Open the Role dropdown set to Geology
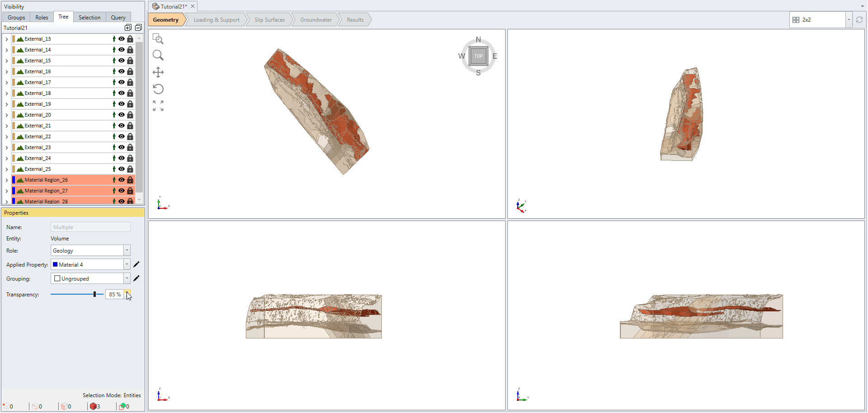The height and width of the screenshot is (413, 868). (x=127, y=250)
